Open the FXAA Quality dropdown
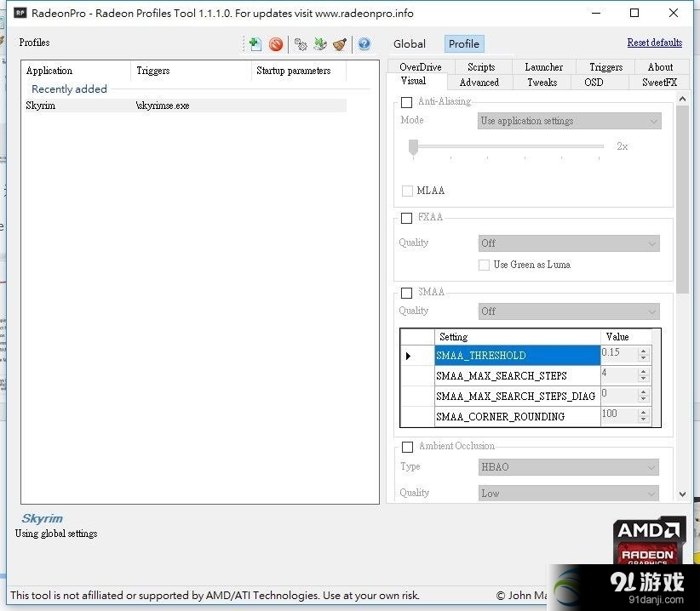 coord(569,243)
